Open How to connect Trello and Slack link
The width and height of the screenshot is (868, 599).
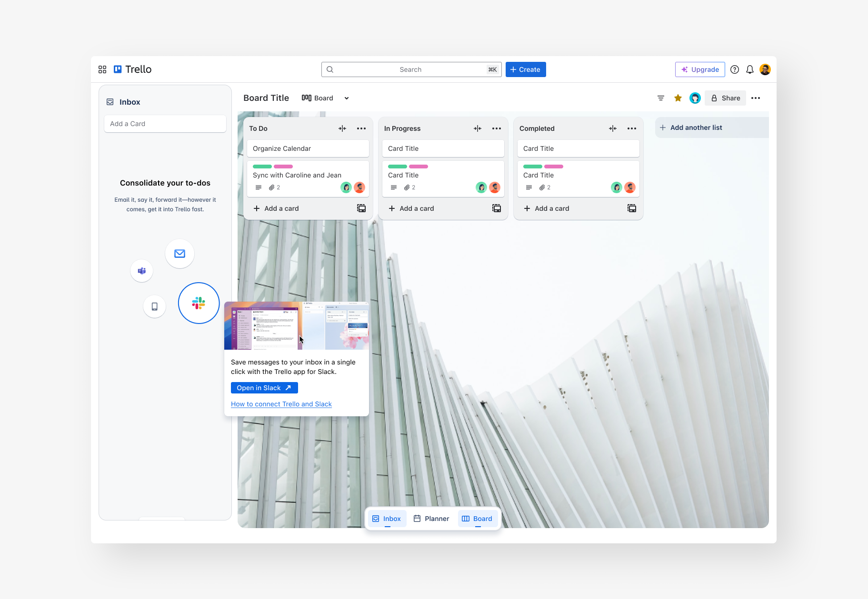click(x=281, y=404)
